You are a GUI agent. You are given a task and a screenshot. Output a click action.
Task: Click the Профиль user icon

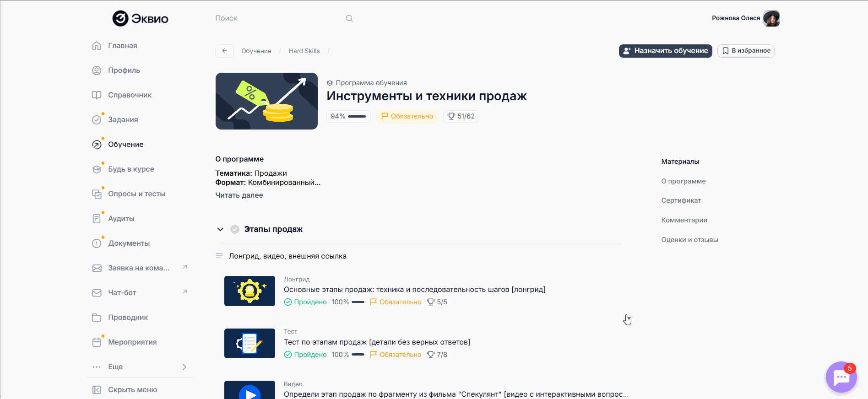point(97,70)
